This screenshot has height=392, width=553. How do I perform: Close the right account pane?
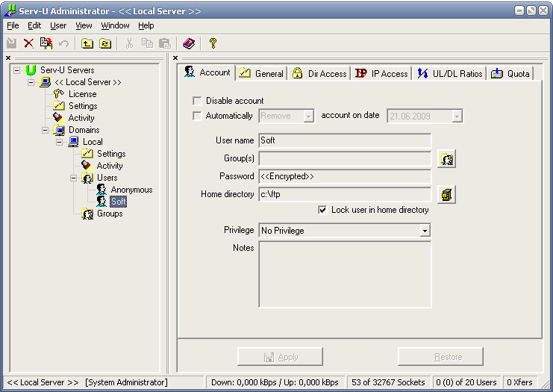click(175, 57)
